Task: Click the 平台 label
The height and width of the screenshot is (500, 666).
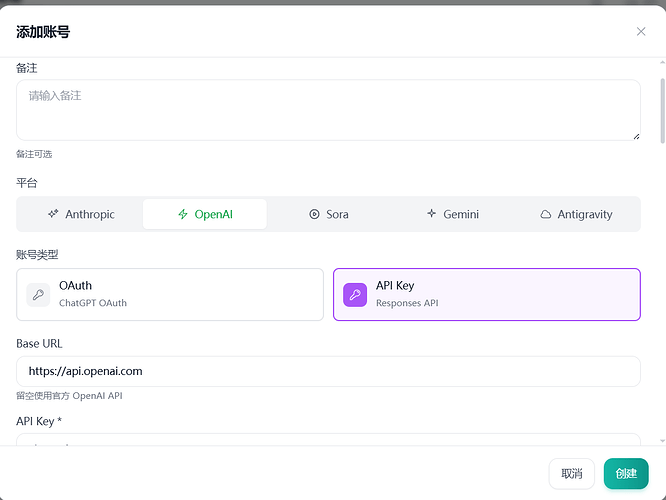Action: (27, 183)
